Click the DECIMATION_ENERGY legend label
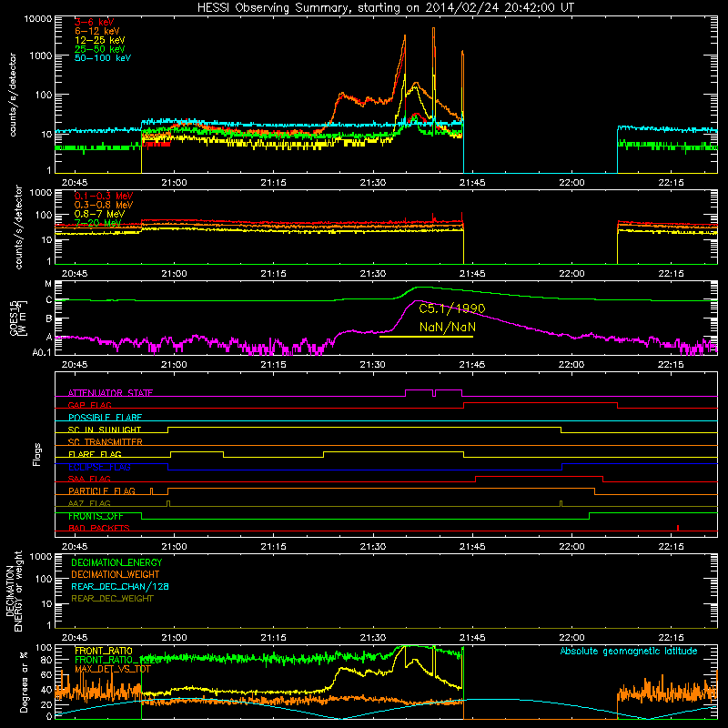Screen dimensions: 728x728 (116, 562)
